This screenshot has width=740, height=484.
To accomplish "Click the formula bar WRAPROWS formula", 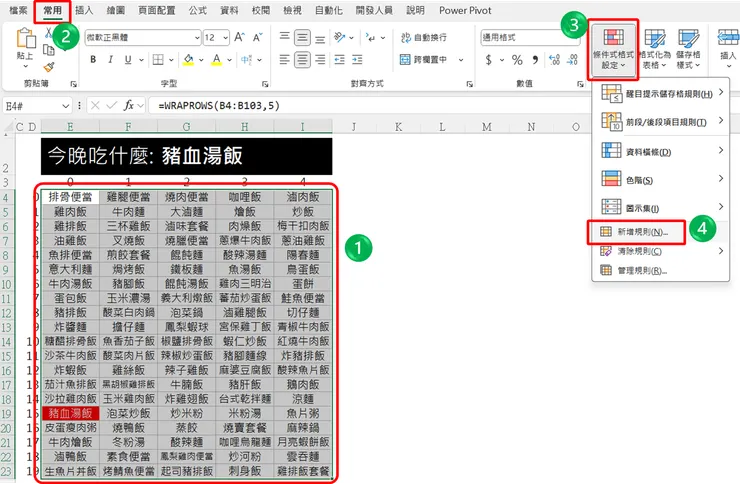I will [219, 106].
